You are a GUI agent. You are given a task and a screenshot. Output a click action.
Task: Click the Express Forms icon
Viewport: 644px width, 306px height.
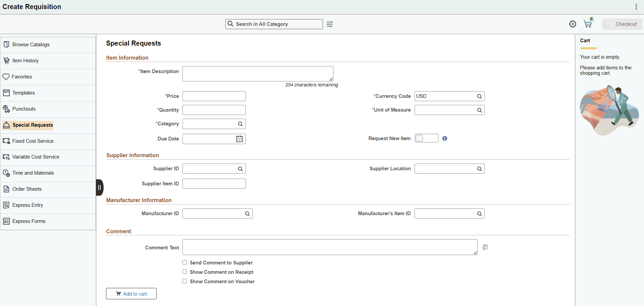coord(6,221)
